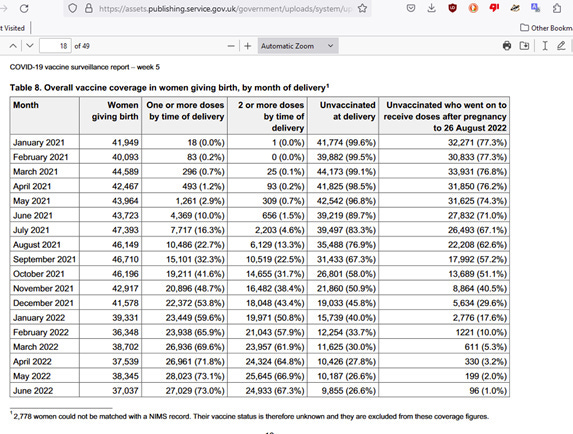The image size is (573, 434).
Task: Print the PDF with the printer icon
Action: (507, 46)
